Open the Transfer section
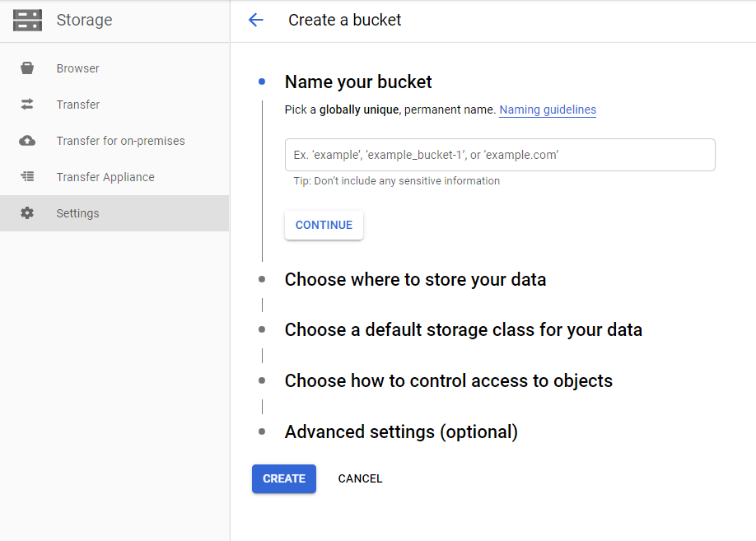Screen dimensions: 756x541 77,105
